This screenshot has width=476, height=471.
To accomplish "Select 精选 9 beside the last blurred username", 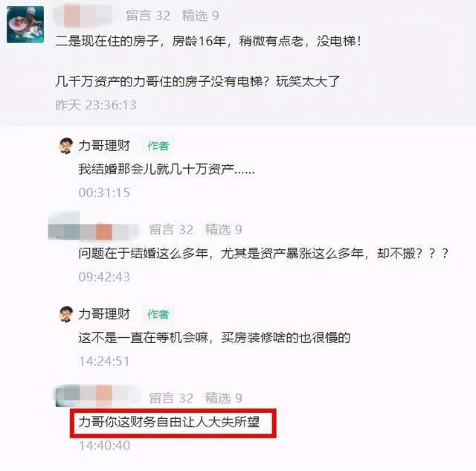I will [x=224, y=398].
